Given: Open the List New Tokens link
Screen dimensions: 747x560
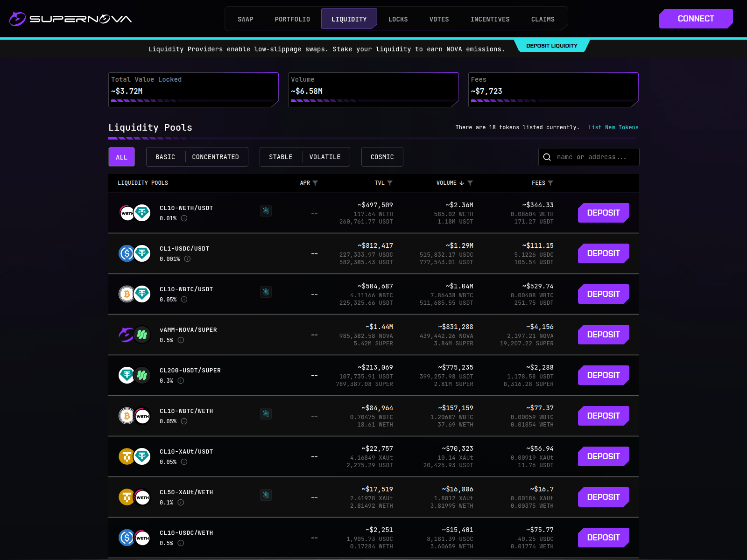Looking at the screenshot, I should click(613, 127).
